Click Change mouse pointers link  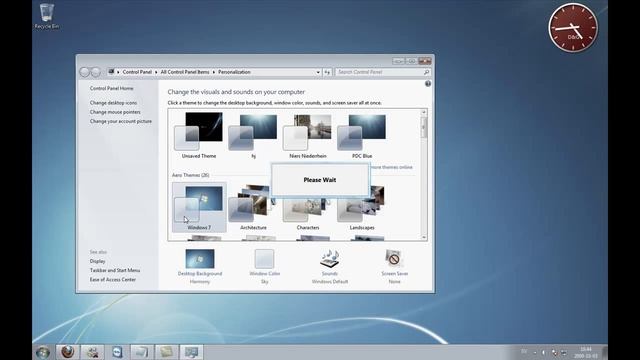pyautogui.click(x=115, y=112)
